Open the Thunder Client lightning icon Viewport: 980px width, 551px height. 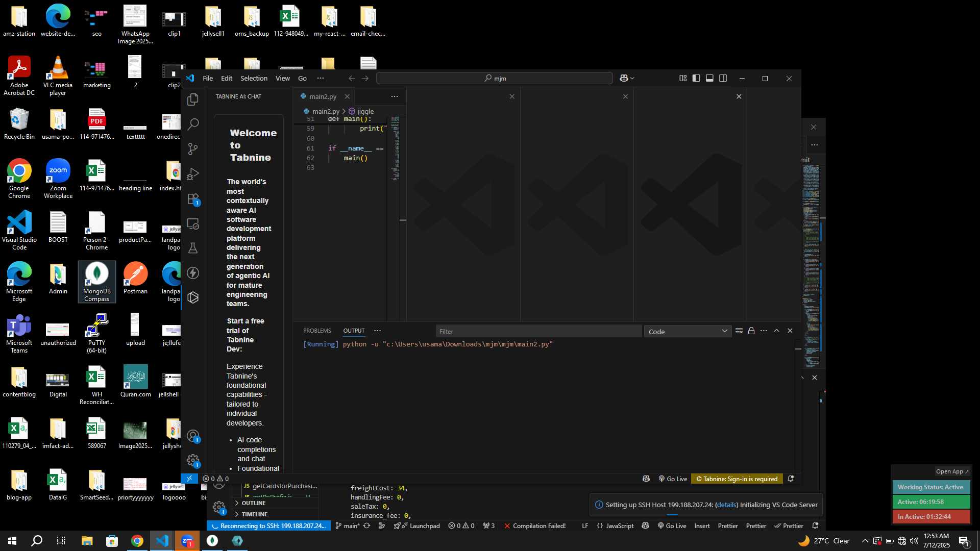click(193, 273)
